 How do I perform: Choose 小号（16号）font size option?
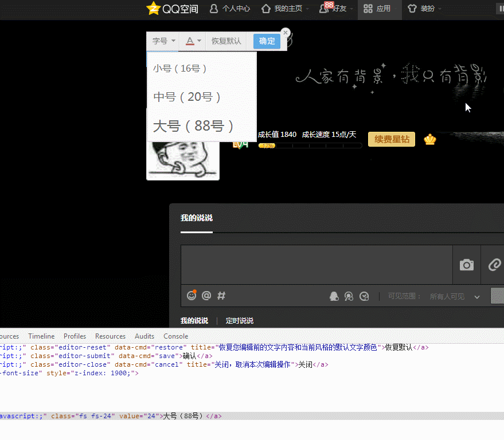[x=179, y=68]
